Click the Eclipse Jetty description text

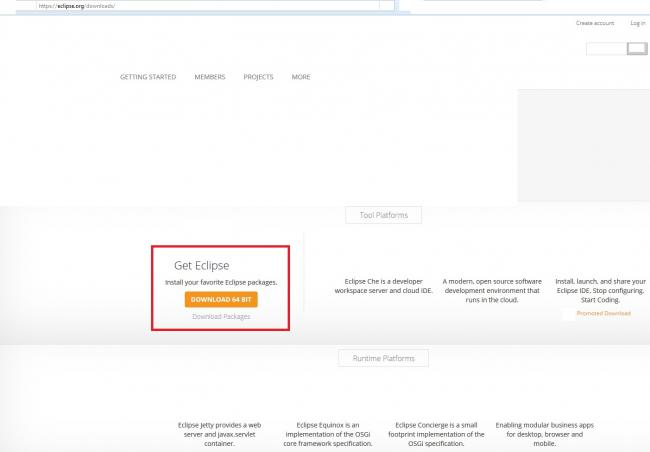coord(219,434)
